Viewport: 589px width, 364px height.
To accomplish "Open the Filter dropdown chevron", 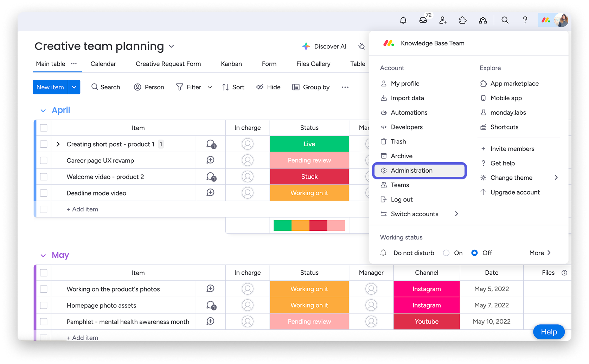I will point(210,87).
